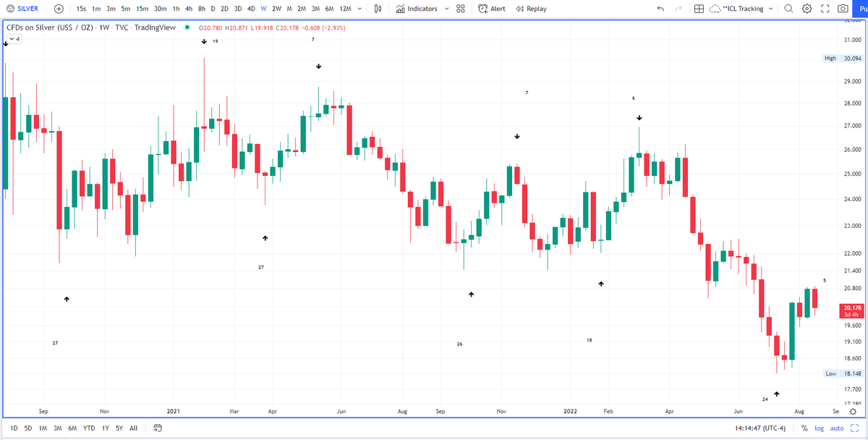Select the 3D timeframe
The width and height of the screenshot is (868, 440).
pos(237,9)
